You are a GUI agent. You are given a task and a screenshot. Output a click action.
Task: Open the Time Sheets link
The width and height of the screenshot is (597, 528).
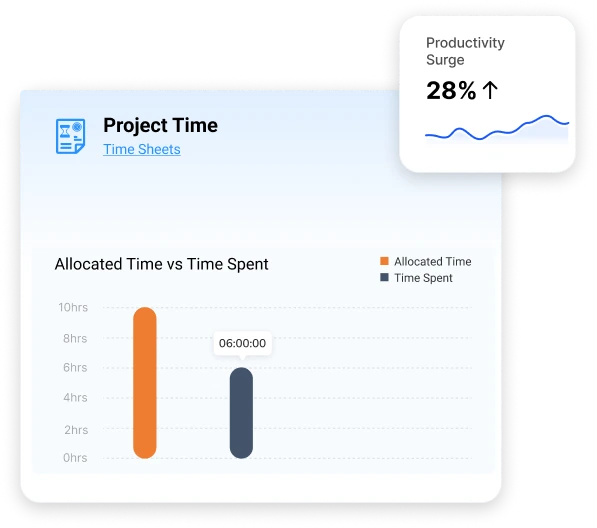point(142,149)
